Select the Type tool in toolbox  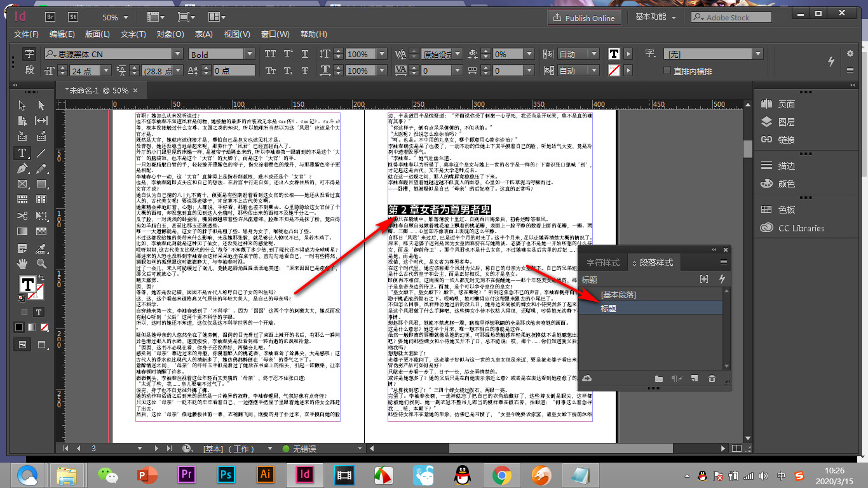pyautogui.click(x=22, y=153)
